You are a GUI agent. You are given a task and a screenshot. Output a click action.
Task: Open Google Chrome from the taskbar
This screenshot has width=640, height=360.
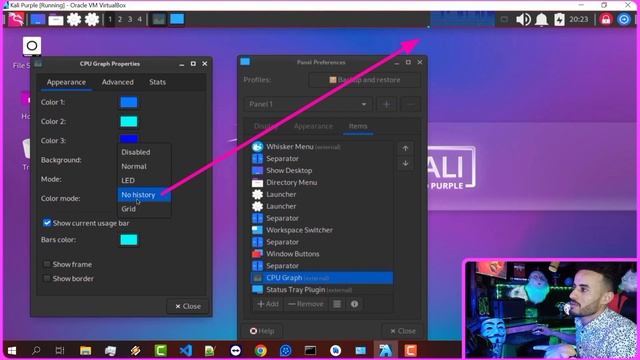point(260,351)
